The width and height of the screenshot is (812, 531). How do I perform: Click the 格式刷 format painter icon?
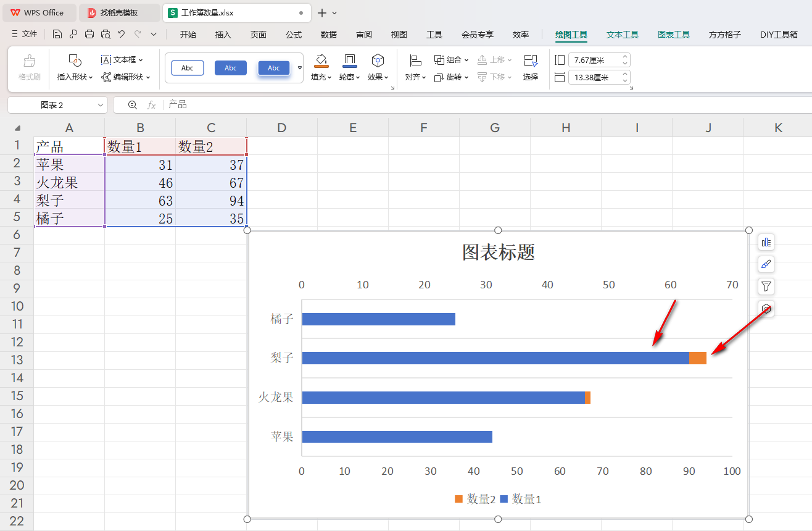coord(29,61)
